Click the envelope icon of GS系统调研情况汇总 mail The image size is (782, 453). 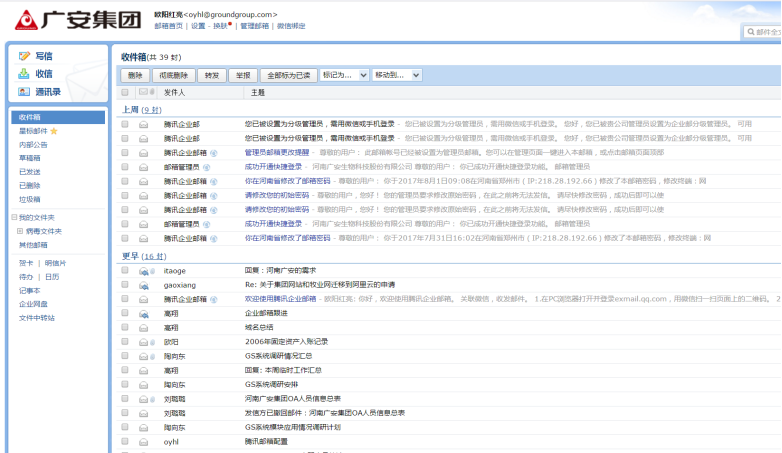[x=144, y=356]
